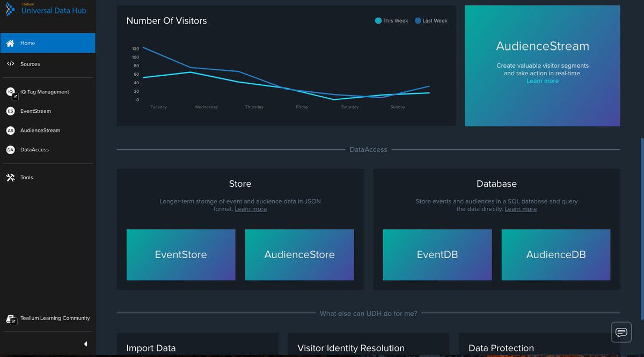Click the Friday axis label
The image size is (644, 357).
(302, 107)
